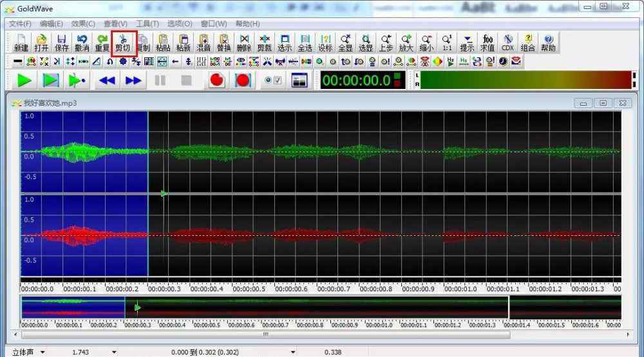
Task: Return to the previous zoom with 上步
Action: (386, 43)
